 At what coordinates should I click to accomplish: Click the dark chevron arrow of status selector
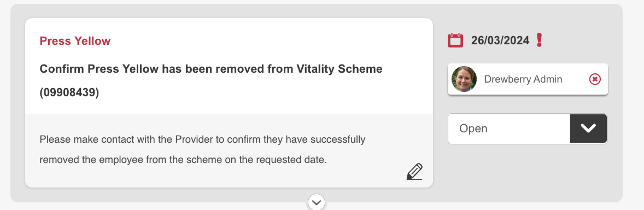click(x=588, y=129)
